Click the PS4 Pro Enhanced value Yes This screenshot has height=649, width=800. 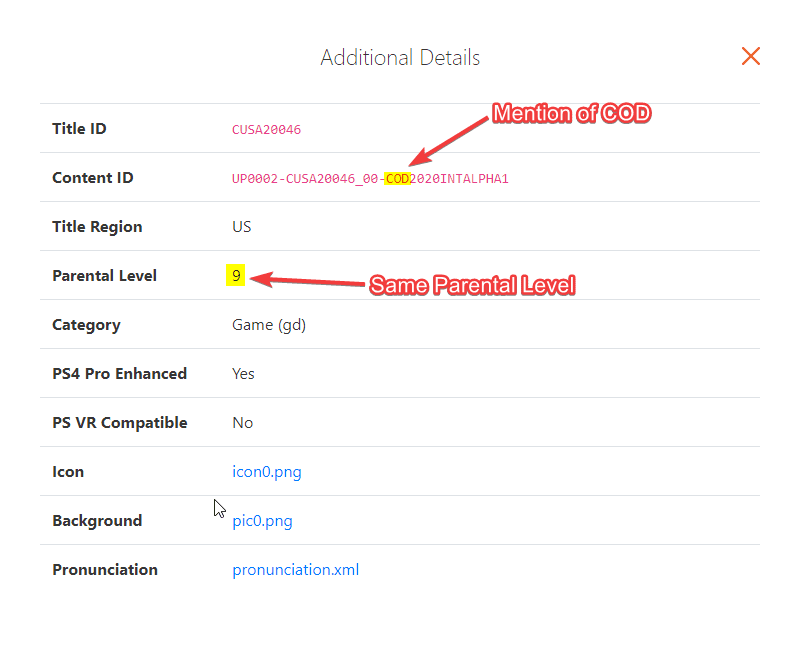pyautogui.click(x=243, y=374)
